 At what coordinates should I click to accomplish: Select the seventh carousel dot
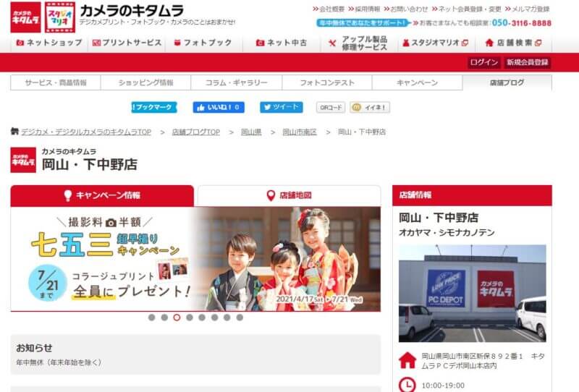pyautogui.click(x=227, y=318)
